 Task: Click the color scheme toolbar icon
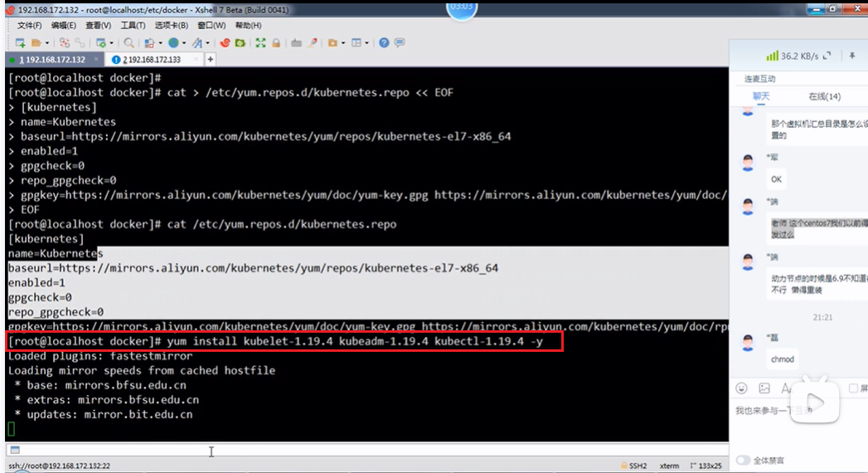[x=149, y=42]
